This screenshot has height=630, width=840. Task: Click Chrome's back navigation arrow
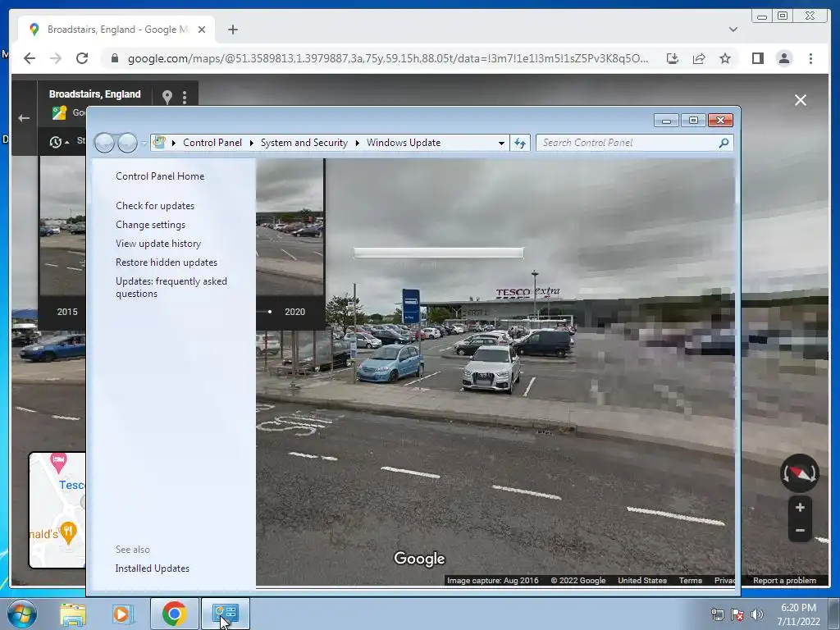(x=30, y=58)
